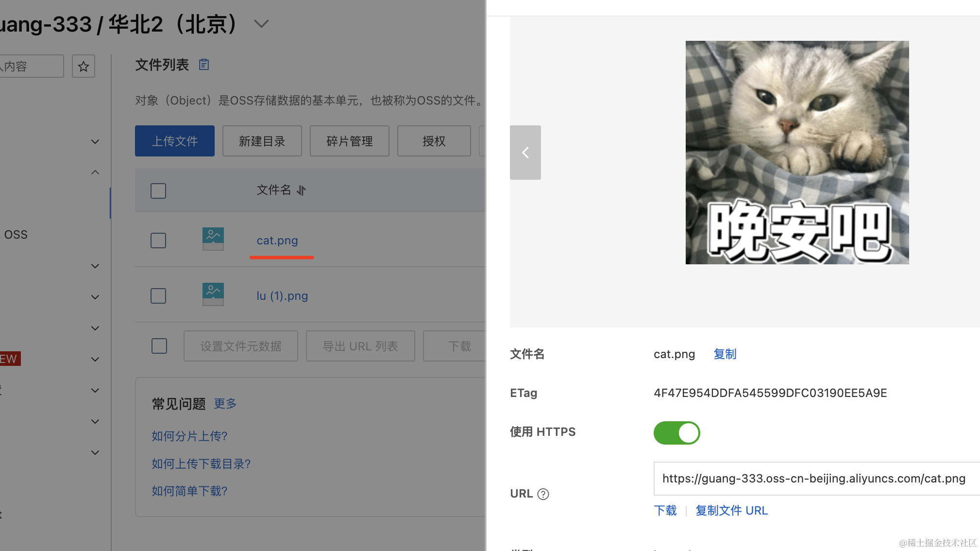Click the 复制文件 URL link

pyautogui.click(x=731, y=510)
